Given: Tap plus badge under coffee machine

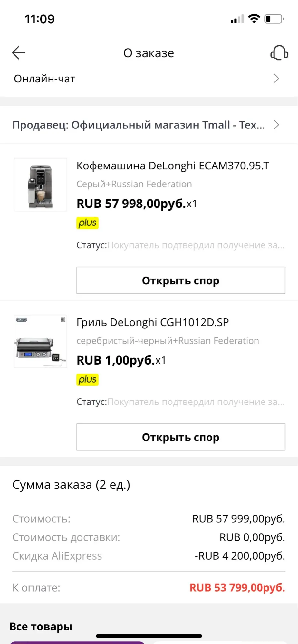Looking at the screenshot, I should (87, 223).
